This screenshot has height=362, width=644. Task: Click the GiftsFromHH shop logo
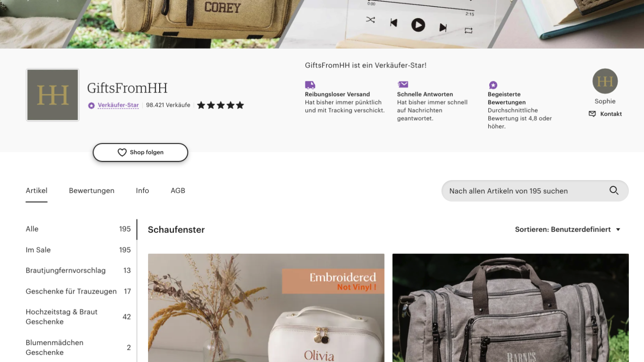click(53, 95)
